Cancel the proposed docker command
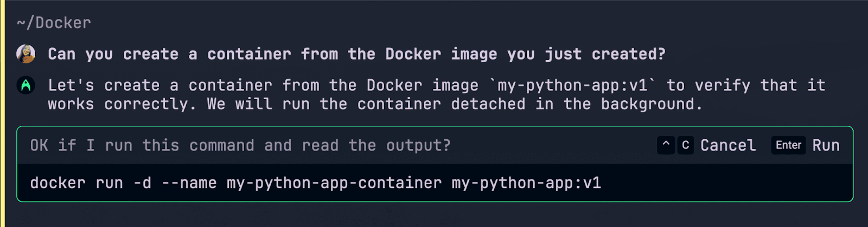This screenshot has height=227, width=868. 727,145
